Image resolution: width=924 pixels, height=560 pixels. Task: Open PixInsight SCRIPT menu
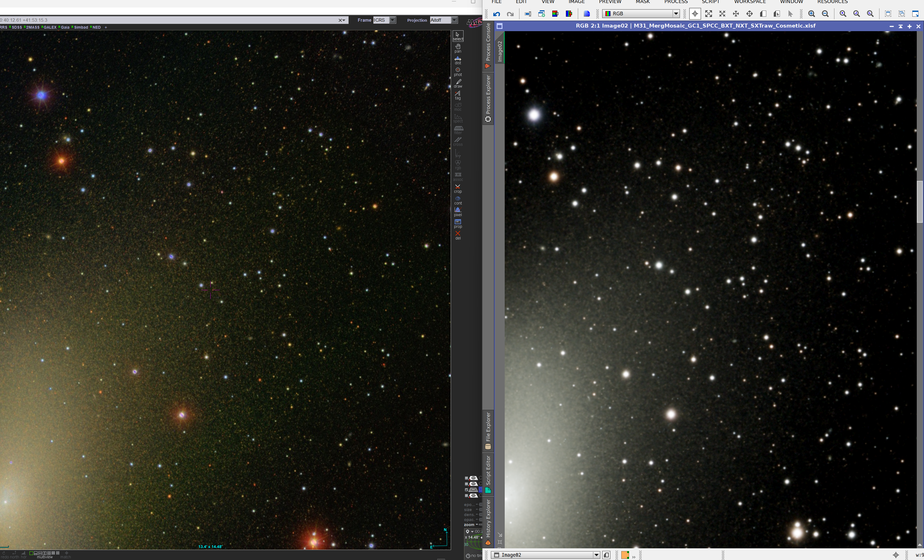tap(711, 2)
